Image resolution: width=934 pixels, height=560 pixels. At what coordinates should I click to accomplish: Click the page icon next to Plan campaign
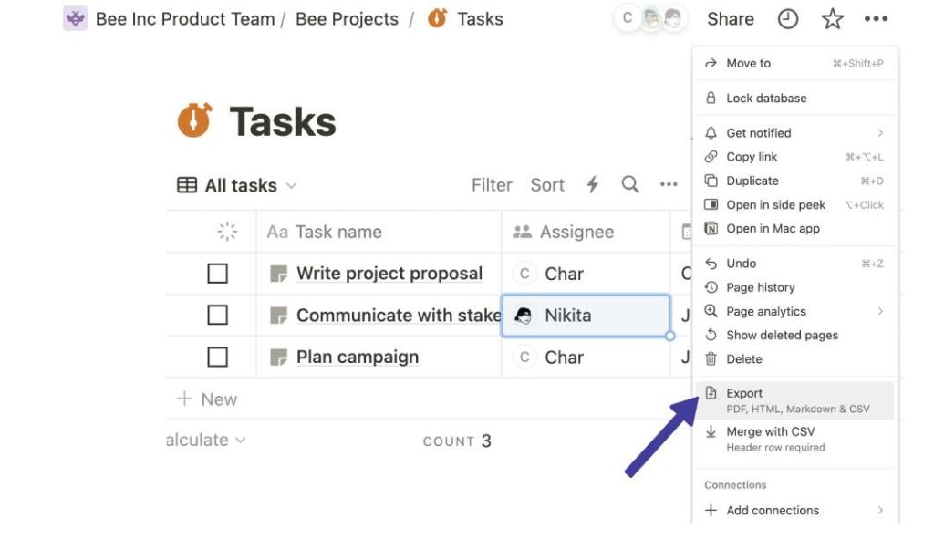(x=280, y=357)
